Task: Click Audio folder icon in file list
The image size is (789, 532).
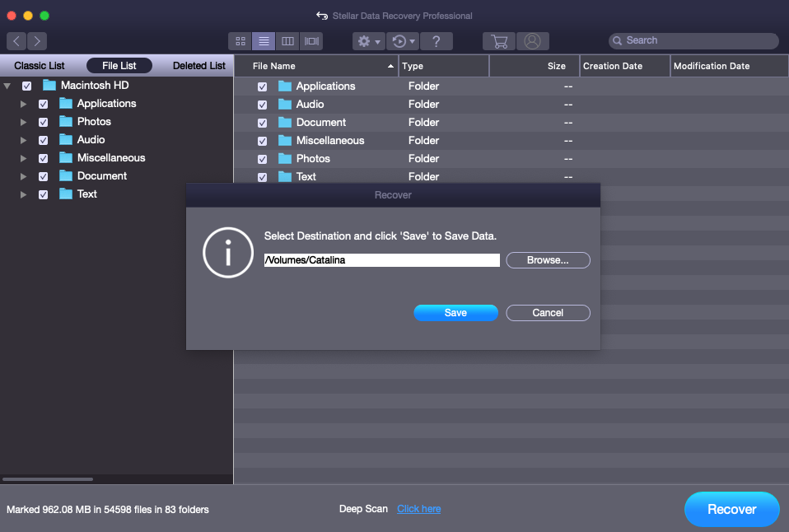Action: [x=285, y=105]
